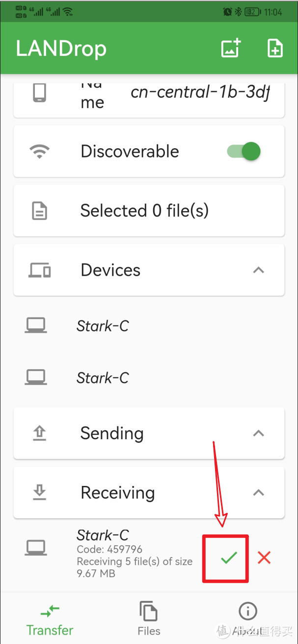Collapse the Receiving section chevron

tap(258, 492)
